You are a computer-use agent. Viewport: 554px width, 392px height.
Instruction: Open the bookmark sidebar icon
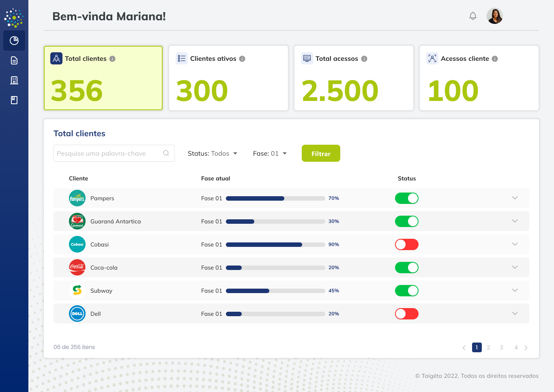click(x=14, y=100)
